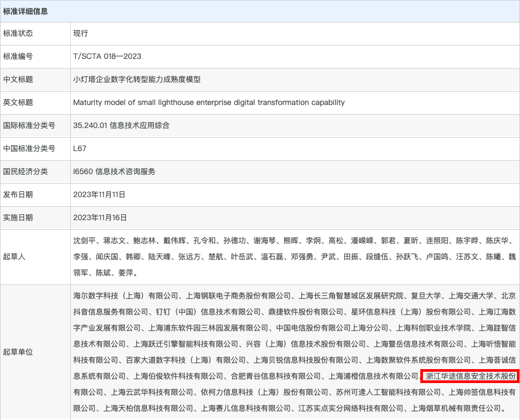Viewport: 520px width, 420px height.
Task: Click the implementation date 2023年11月16日
Action: (x=100, y=217)
